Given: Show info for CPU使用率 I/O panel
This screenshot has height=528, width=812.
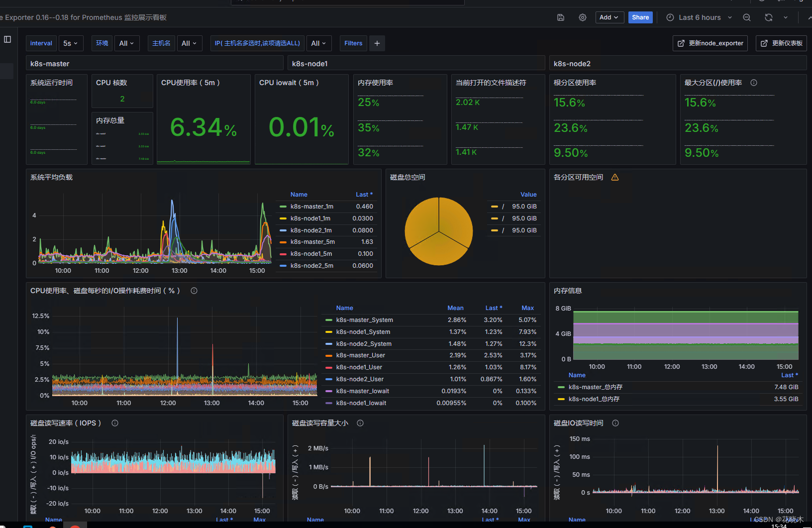Looking at the screenshot, I should [x=194, y=291].
